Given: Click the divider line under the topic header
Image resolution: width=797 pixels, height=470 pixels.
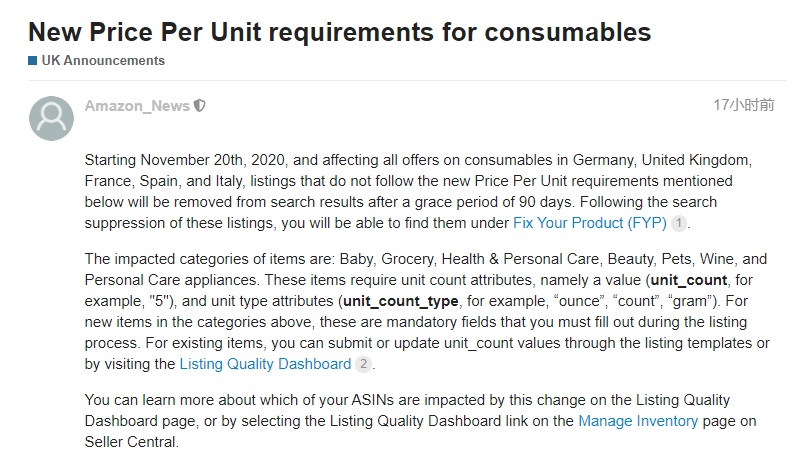Looking at the screenshot, I should pos(400,80).
